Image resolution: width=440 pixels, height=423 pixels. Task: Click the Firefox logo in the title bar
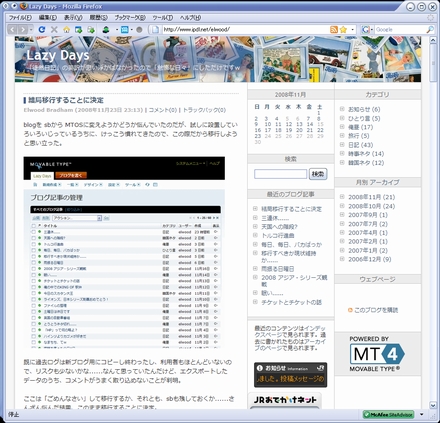coord(23,6)
